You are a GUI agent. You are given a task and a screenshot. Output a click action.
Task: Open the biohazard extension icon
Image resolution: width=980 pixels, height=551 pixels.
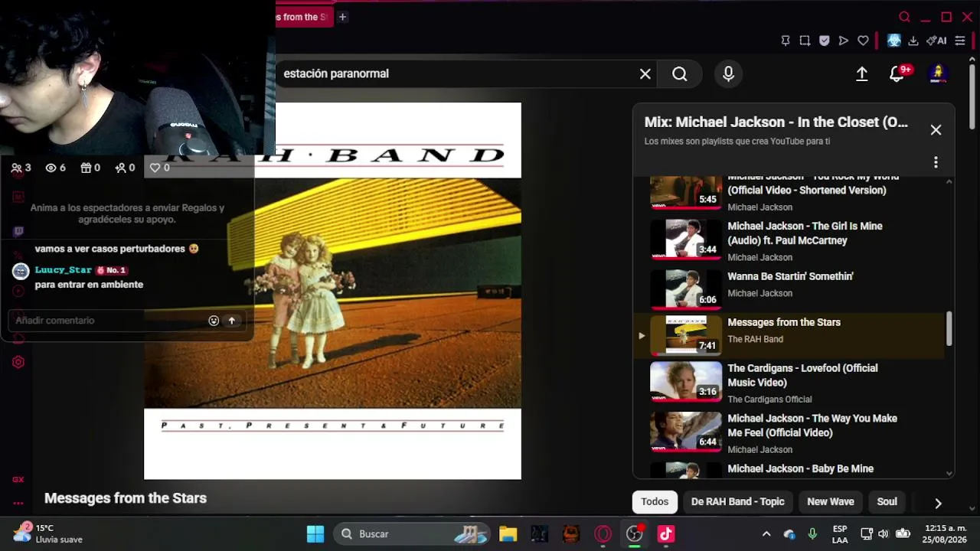click(894, 41)
